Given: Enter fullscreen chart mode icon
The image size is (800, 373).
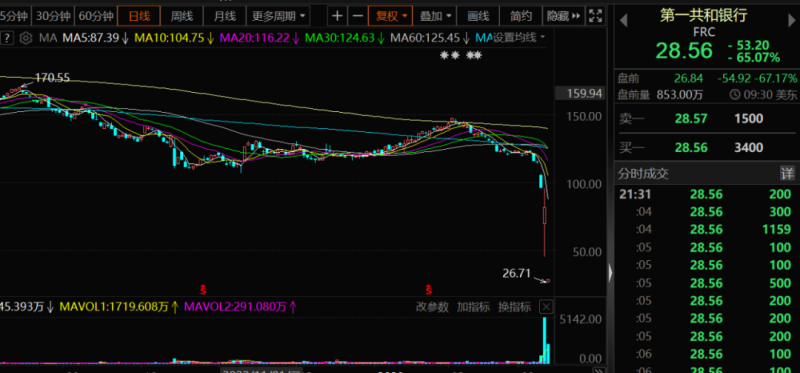Looking at the screenshot, I should click(595, 16).
